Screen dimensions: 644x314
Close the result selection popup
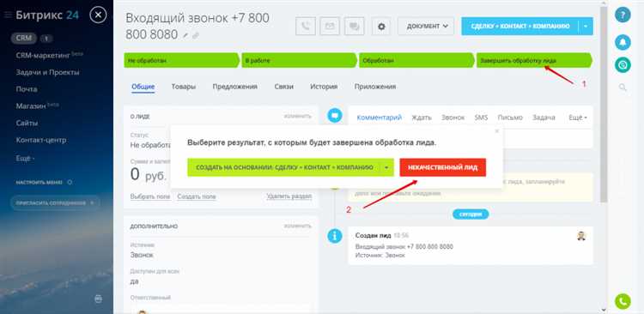tap(496, 131)
